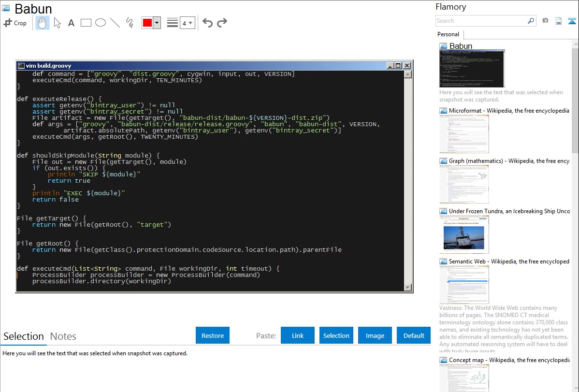Click the Concept map - Wikipedia title

(509, 360)
